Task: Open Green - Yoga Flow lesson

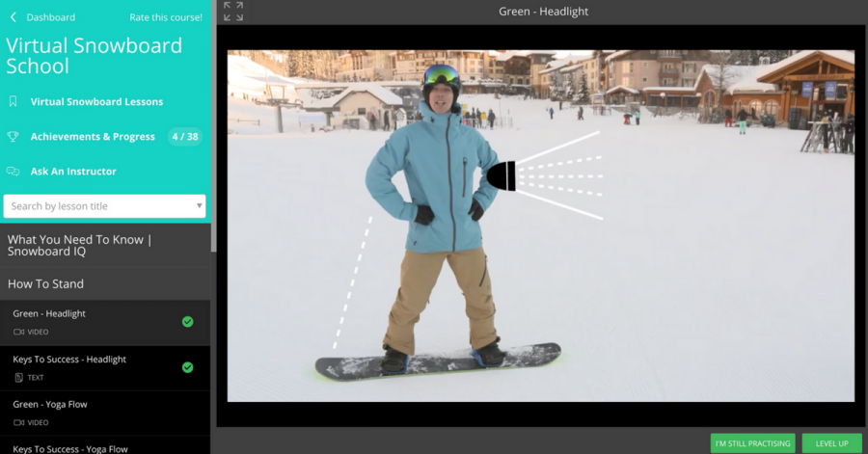Action: (105, 414)
